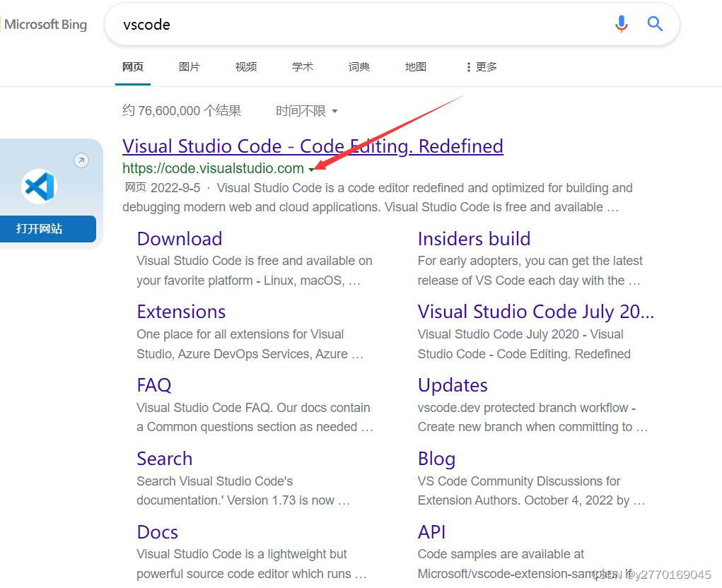Image resolution: width=722 pixels, height=588 pixels.
Task: Click the small arrow icon on side card
Action: click(x=81, y=160)
